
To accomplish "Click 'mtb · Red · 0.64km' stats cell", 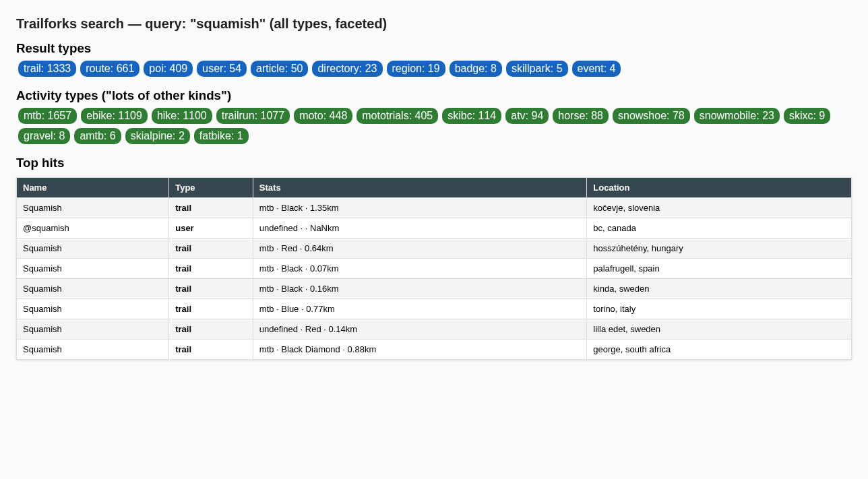I will tap(420, 249).
